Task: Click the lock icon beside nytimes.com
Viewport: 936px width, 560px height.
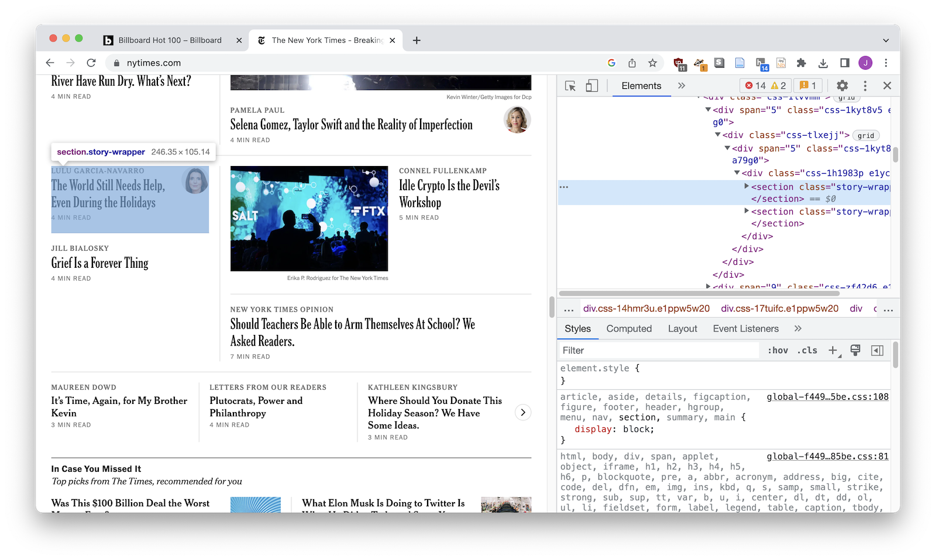Action: pyautogui.click(x=116, y=63)
